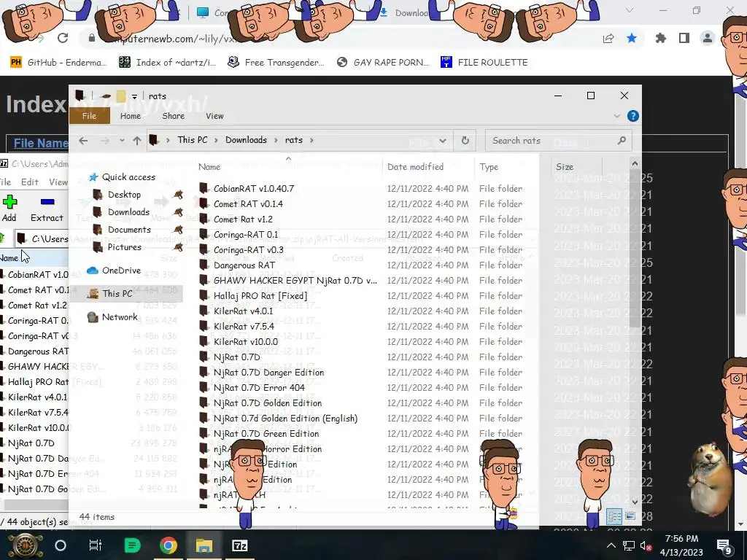Expand the ribbon with the chevron

[x=617, y=116]
